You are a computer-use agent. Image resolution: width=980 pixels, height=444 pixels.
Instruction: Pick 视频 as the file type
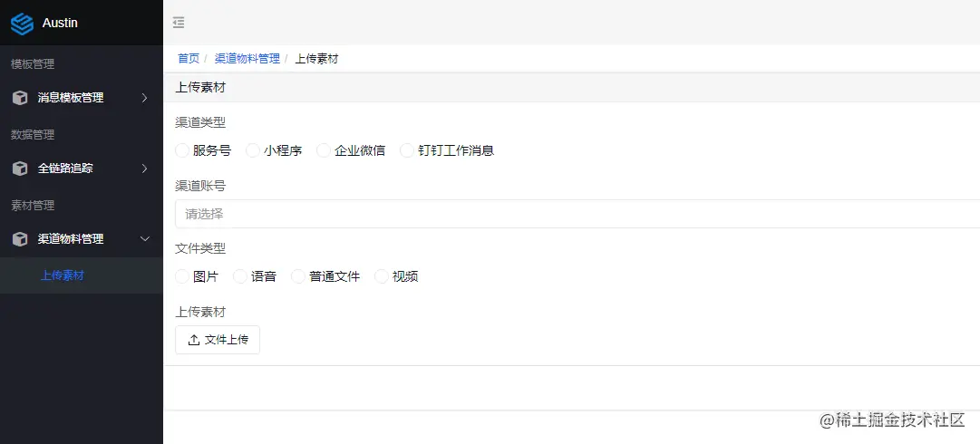[382, 276]
